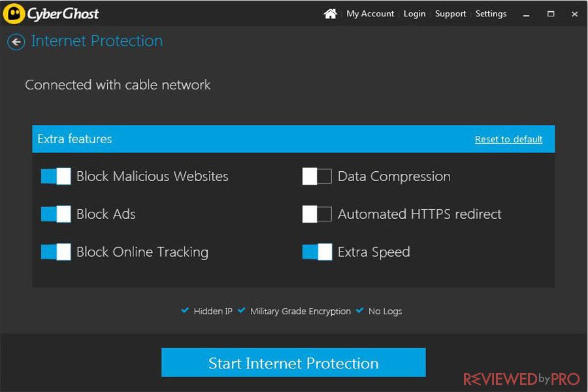Toggle Block Online Tracking off
Screen dimensions: 588x392
pos(56,252)
